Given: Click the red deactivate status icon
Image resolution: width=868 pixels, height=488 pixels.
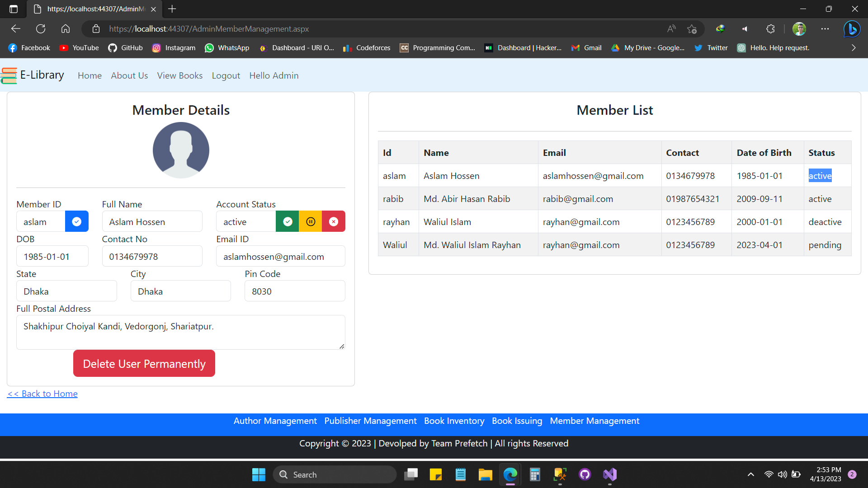Looking at the screenshot, I should coord(333,221).
